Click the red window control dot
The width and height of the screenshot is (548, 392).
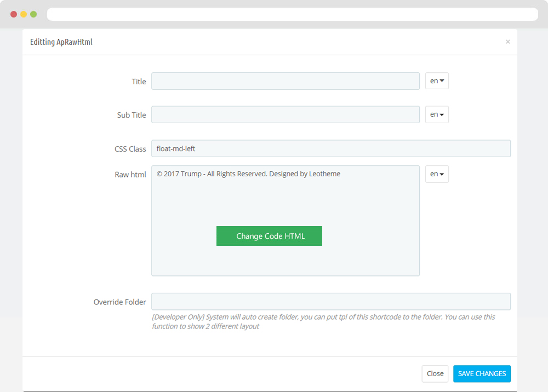pyautogui.click(x=14, y=14)
